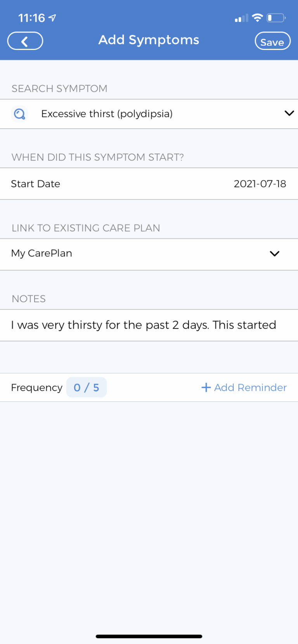The width and height of the screenshot is (298, 644).
Task: Click the symptom search magnifier icon
Action: point(19,114)
